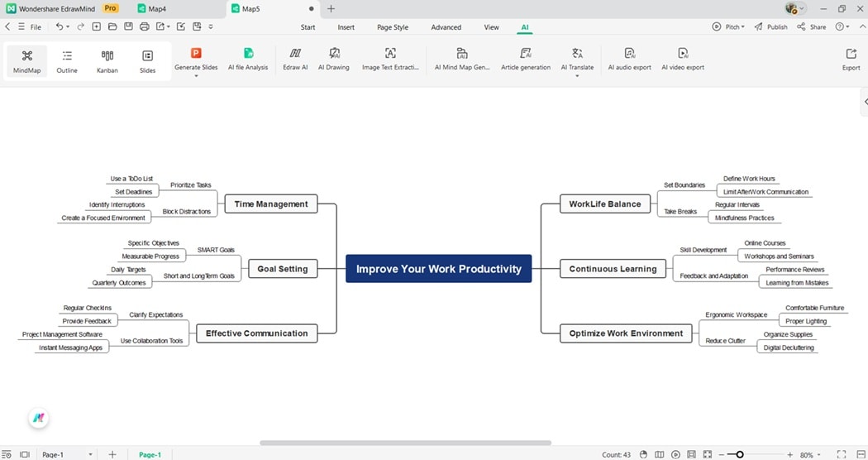This screenshot has width=868, height=460.
Task: Click the Undo arrow icon
Action: 59,26
